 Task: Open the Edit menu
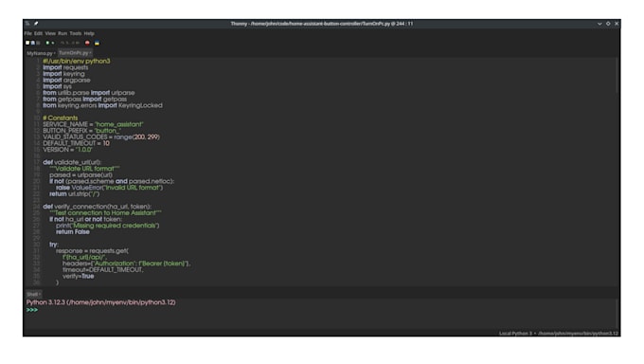pos(38,33)
